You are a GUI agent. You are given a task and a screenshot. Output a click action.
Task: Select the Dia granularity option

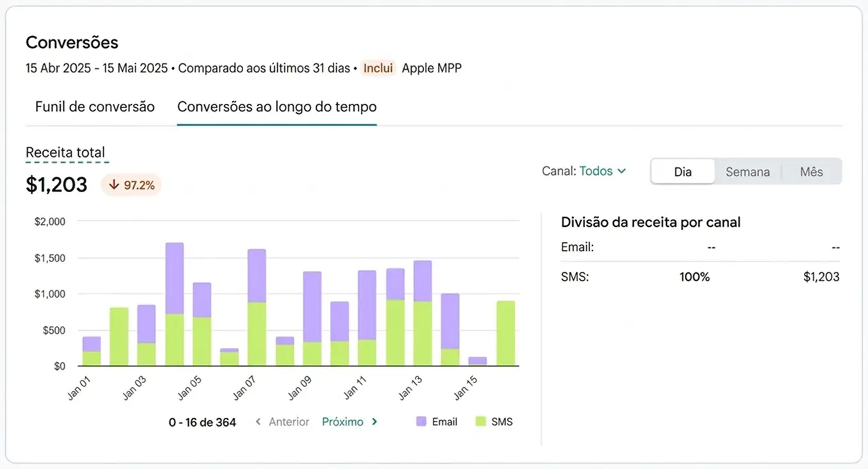click(682, 171)
